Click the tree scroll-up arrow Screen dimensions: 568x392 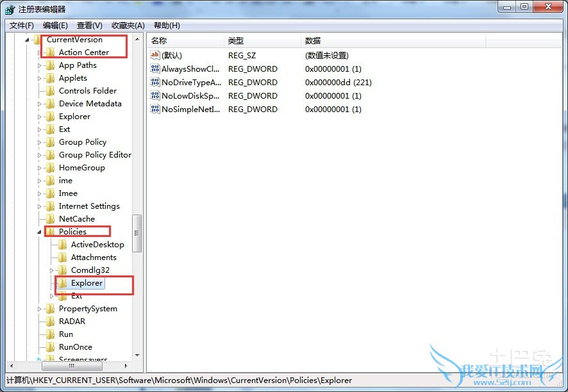137,39
